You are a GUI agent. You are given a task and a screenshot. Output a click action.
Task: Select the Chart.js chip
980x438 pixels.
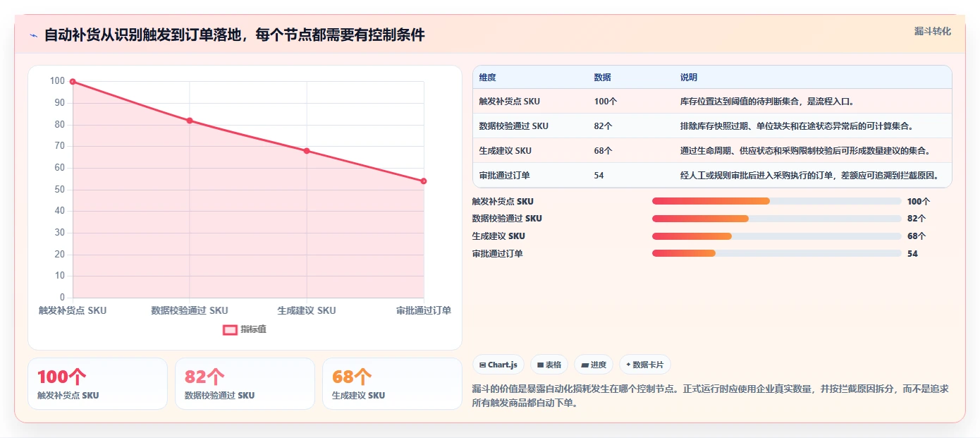498,365
